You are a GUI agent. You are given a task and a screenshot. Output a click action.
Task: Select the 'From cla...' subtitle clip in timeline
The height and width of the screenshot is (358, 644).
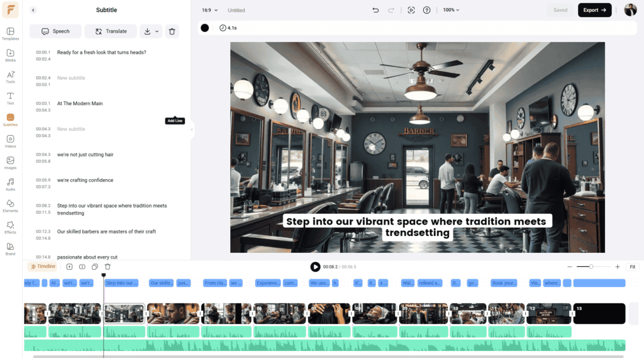click(215, 283)
